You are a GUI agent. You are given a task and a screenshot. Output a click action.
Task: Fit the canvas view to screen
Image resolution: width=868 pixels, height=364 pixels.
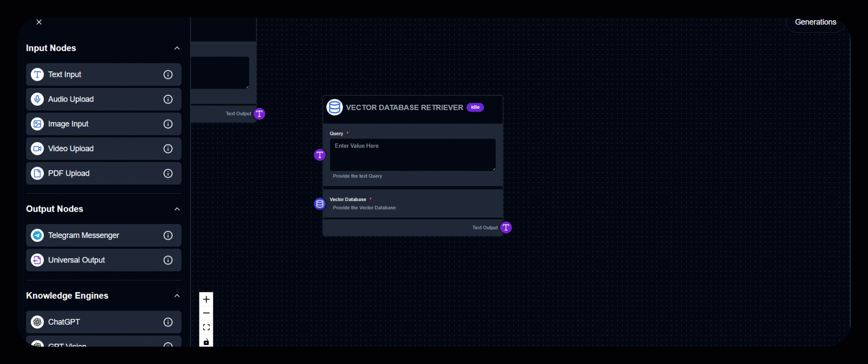(206, 327)
